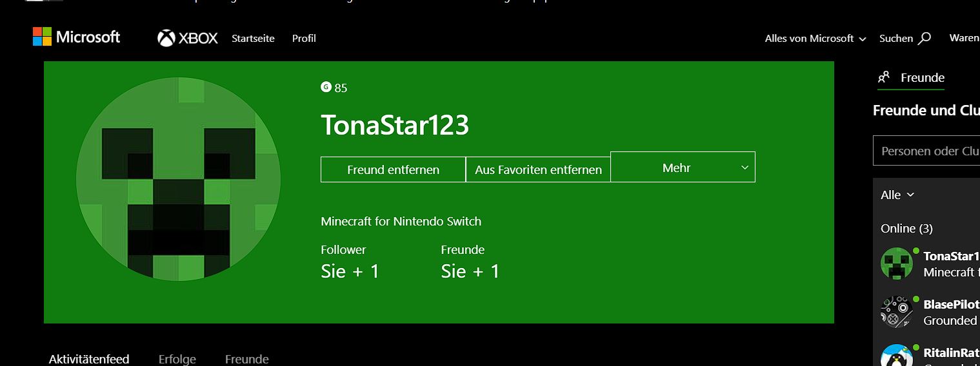The height and width of the screenshot is (366, 980).
Task: Click the Follower count Sie + 1
Action: 350,271
